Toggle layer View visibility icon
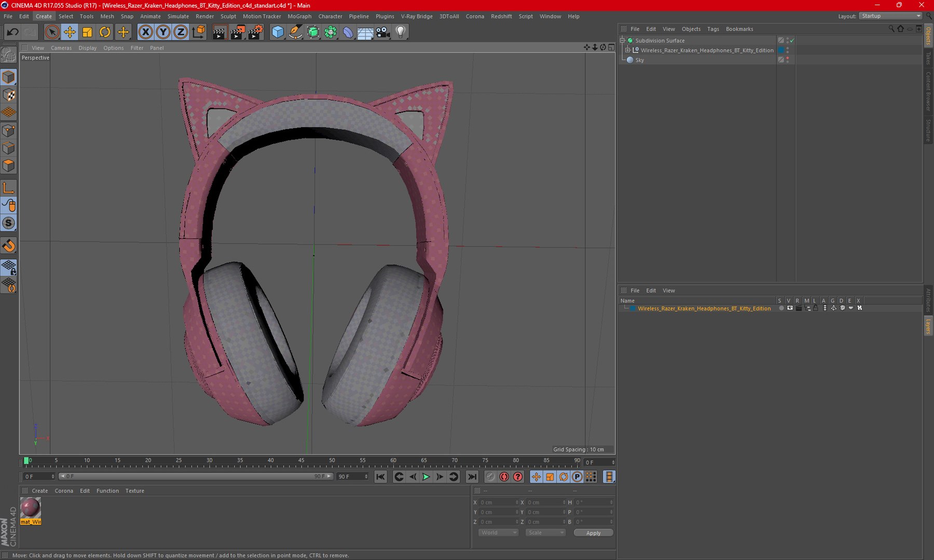Image resolution: width=934 pixels, height=560 pixels. coord(790,308)
